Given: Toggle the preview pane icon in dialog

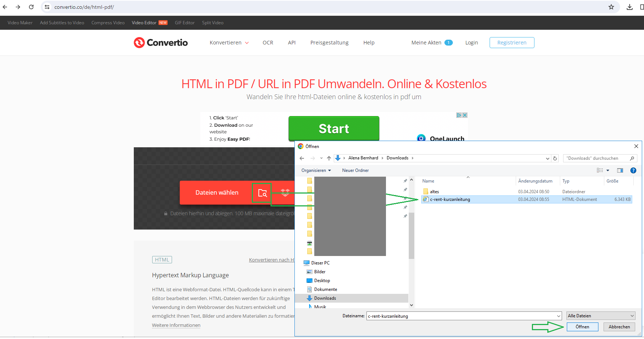Looking at the screenshot, I should click(620, 170).
